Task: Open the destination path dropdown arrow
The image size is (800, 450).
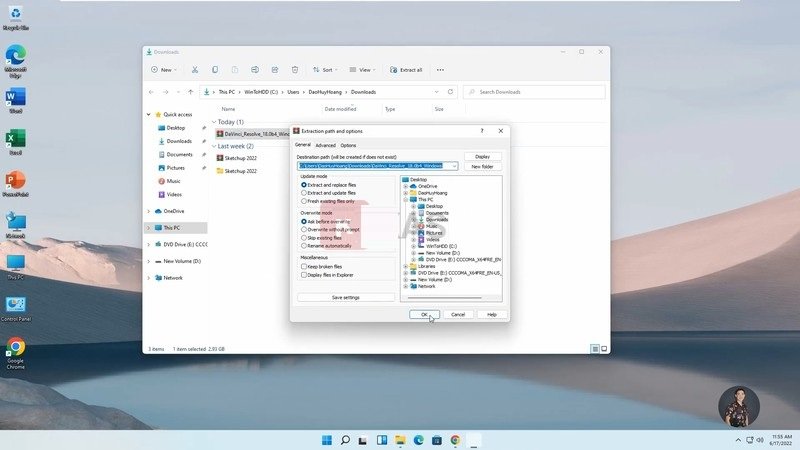Action: click(454, 166)
